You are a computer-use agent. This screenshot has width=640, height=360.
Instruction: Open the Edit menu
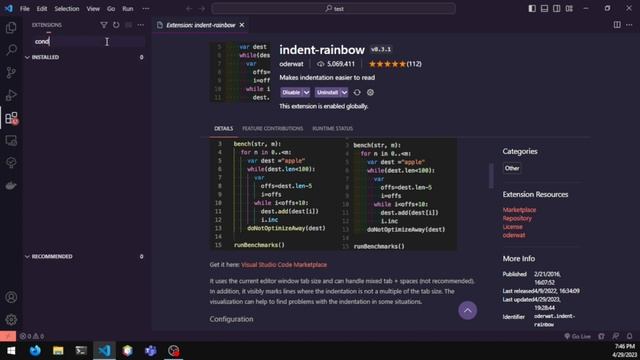click(x=42, y=9)
